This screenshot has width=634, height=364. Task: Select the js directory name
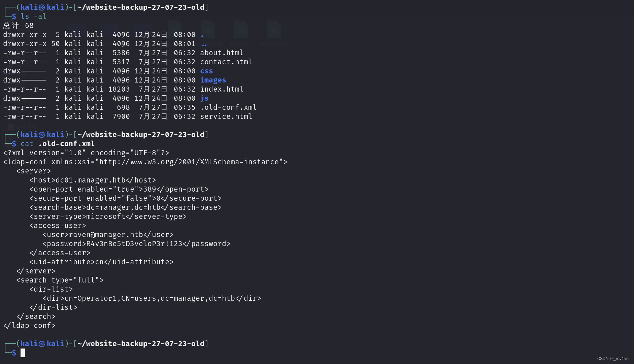(x=204, y=98)
